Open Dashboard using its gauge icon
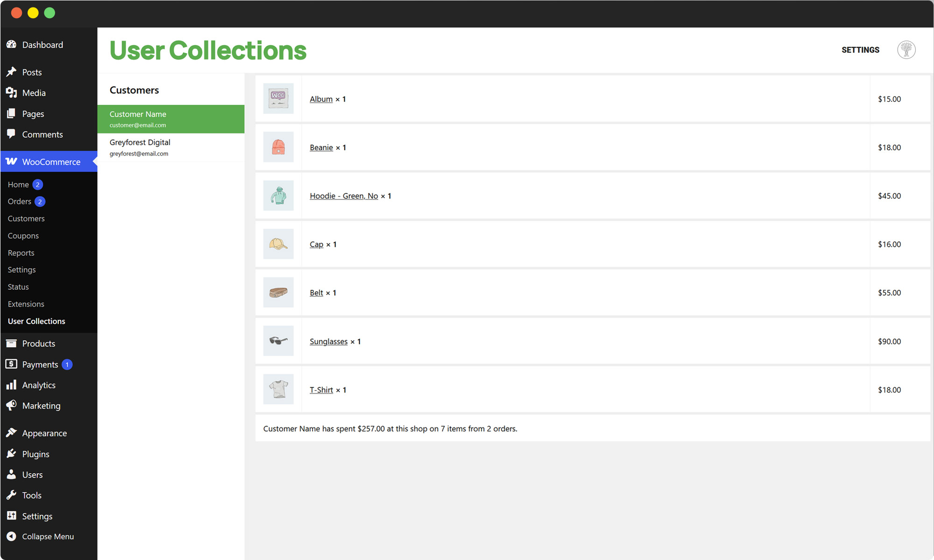This screenshot has width=934, height=560. (12, 44)
